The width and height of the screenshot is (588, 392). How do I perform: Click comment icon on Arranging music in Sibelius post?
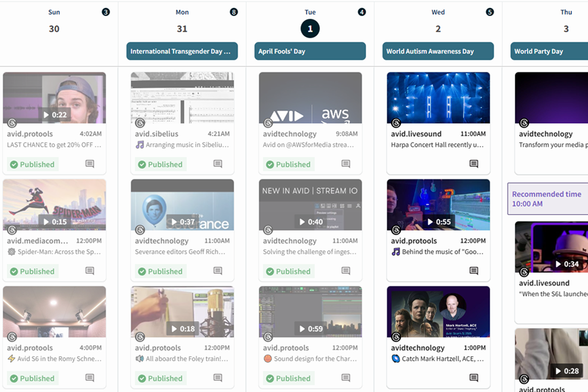(218, 164)
